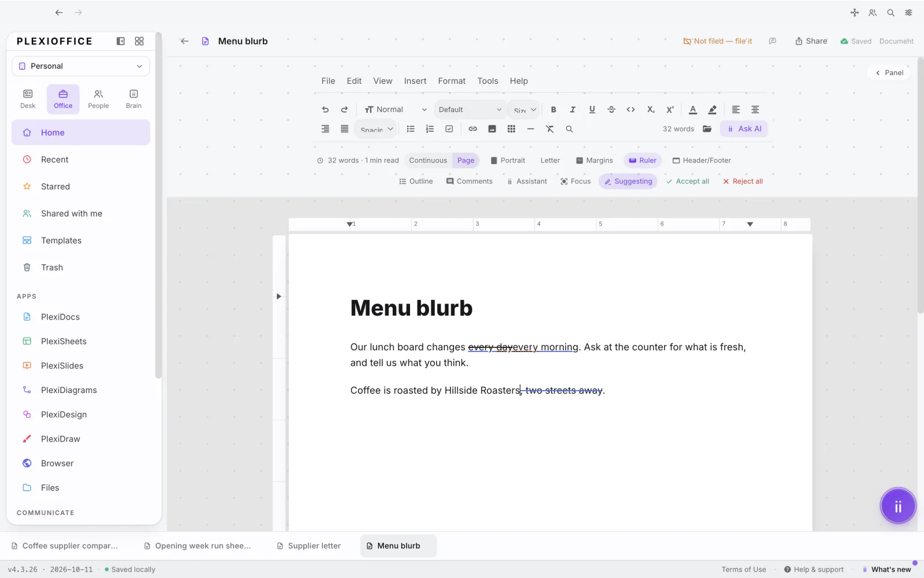
Task: Expand the Personal workspace selector
Action: 81,66
